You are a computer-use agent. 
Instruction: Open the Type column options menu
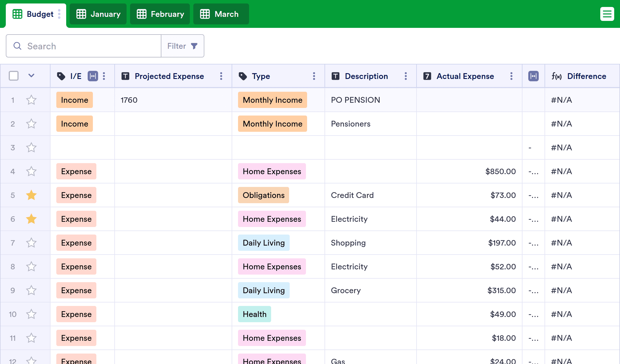(x=314, y=76)
